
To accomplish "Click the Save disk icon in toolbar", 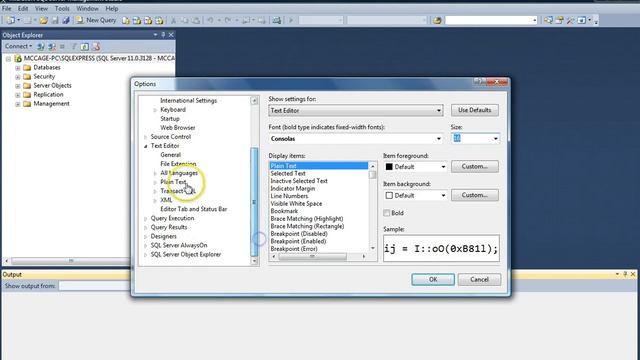I will [x=55, y=20].
